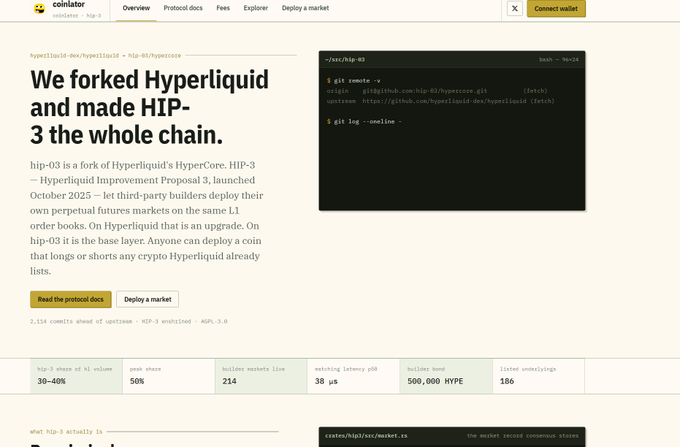This screenshot has height=447, width=680.
Task: Click the origin git@github.com remote line
Action: [x=437, y=91]
